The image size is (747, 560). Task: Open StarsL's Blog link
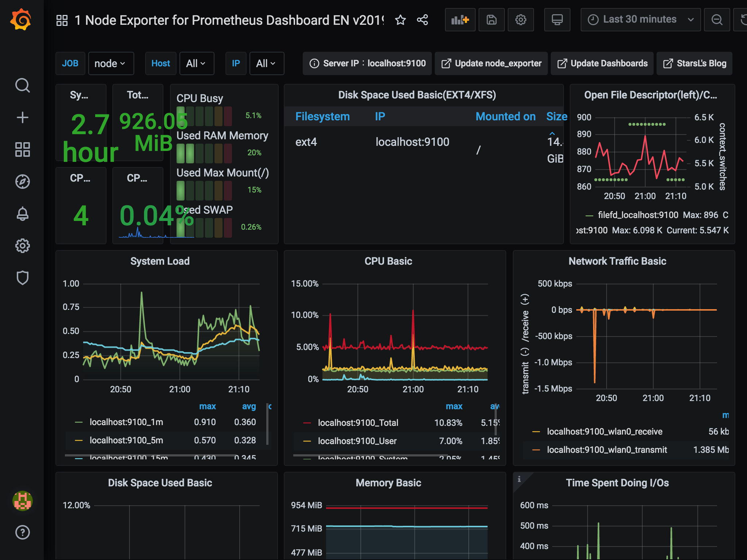[694, 63]
